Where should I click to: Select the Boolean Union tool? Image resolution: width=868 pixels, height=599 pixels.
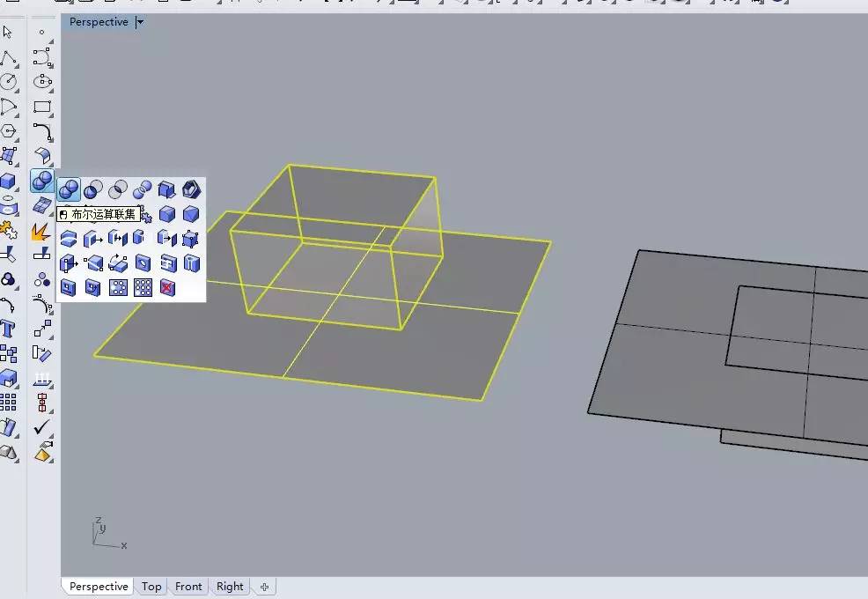pos(68,189)
